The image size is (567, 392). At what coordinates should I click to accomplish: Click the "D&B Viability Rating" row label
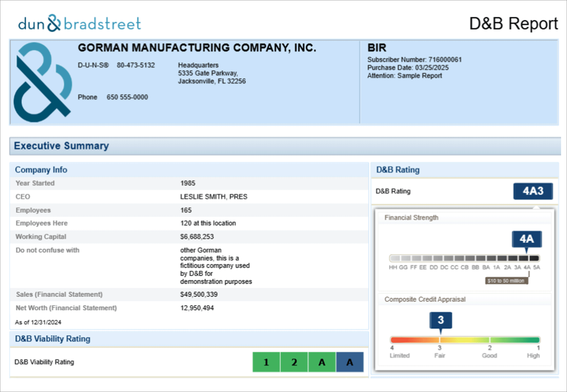coord(44,362)
